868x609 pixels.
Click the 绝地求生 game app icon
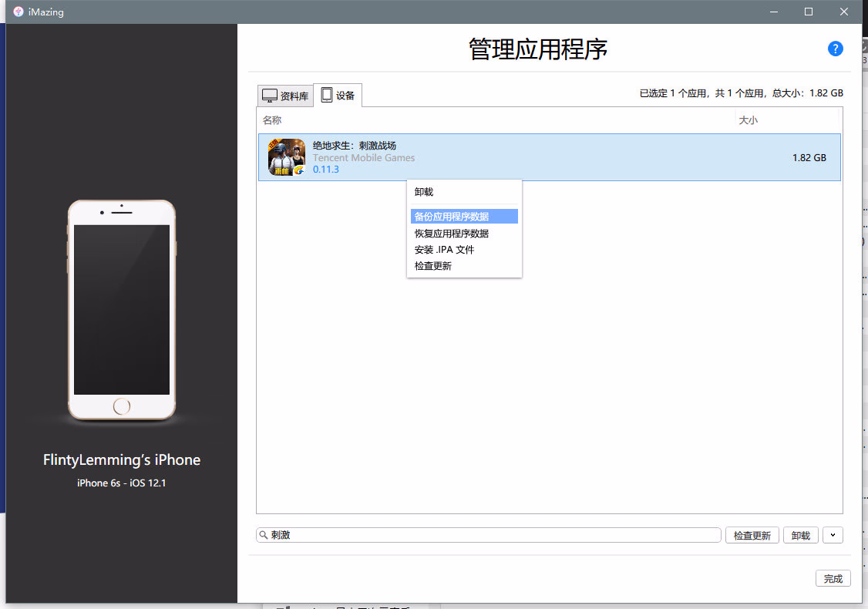[x=287, y=157]
